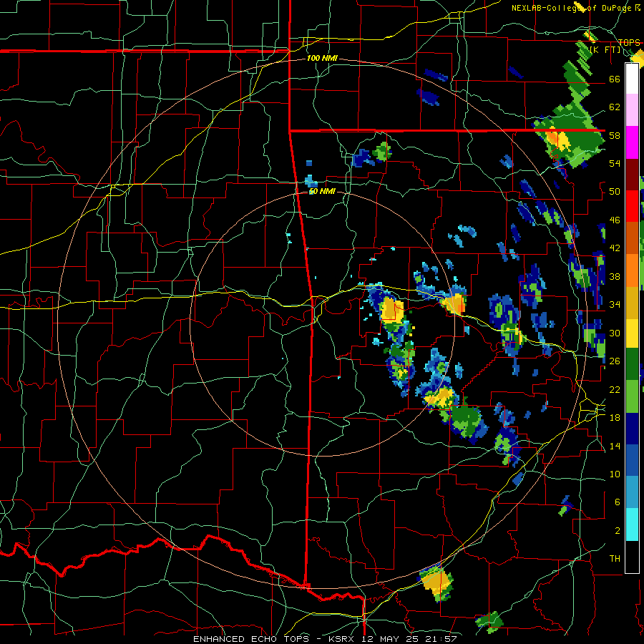The width and height of the screenshot is (644, 644).
Task: Click the 34 scale label
Action: pyautogui.click(x=615, y=304)
